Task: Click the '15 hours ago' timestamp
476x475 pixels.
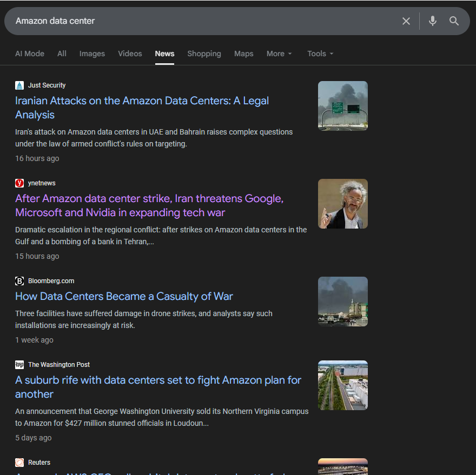Action: point(37,256)
